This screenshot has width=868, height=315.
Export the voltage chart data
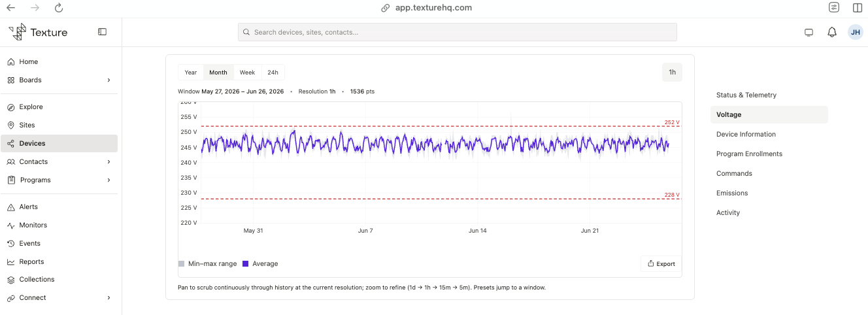(661, 264)
